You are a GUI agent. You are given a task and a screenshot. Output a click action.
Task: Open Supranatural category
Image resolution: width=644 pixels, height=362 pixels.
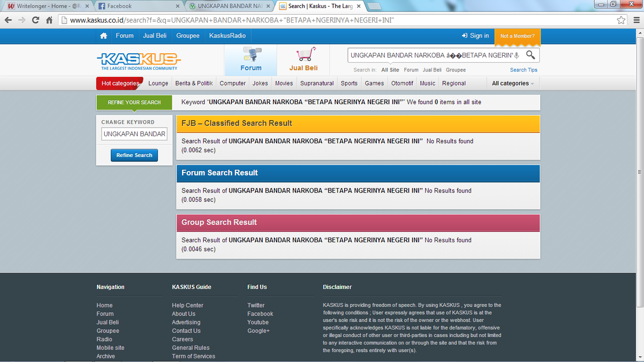click(x=317, y=83)
